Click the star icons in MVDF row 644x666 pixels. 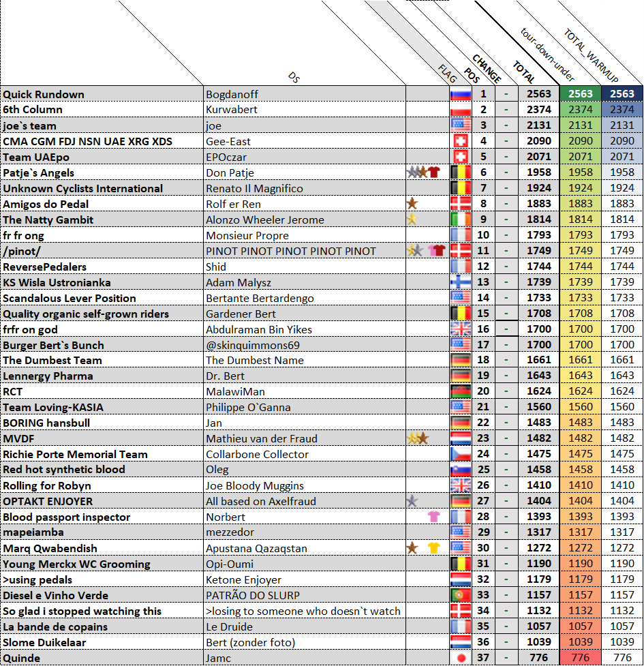click(x=418, y=438)
